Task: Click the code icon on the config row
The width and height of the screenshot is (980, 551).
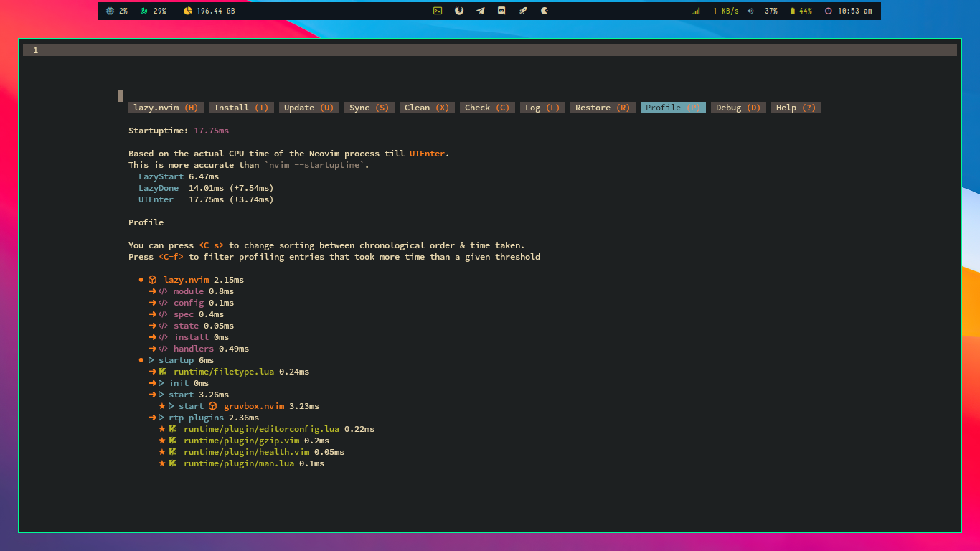Action: tap(163, 303)
